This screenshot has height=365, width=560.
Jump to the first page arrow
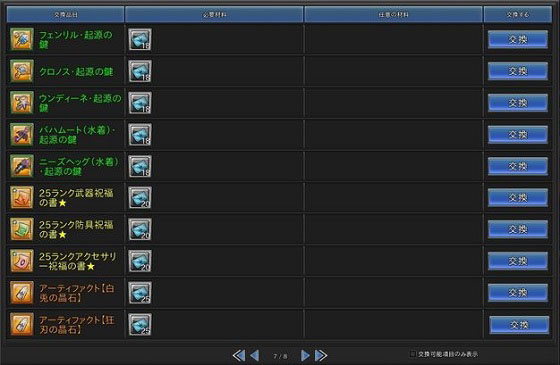239,355
